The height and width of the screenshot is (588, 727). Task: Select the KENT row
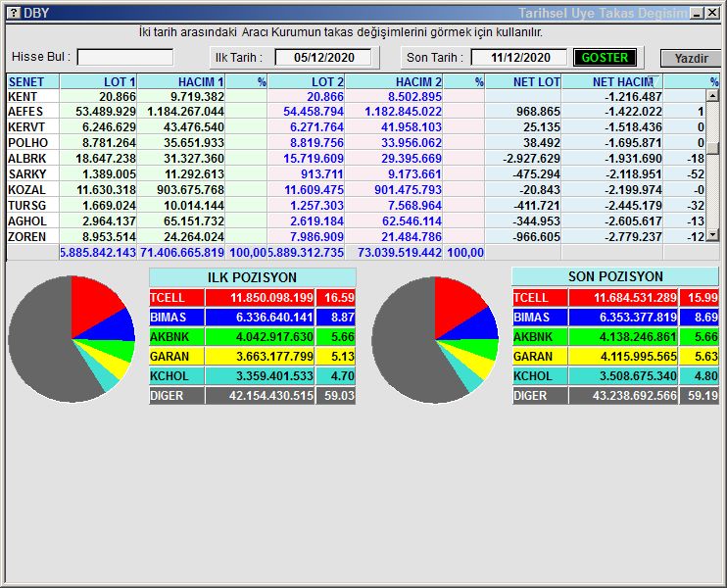click(356, 96)
